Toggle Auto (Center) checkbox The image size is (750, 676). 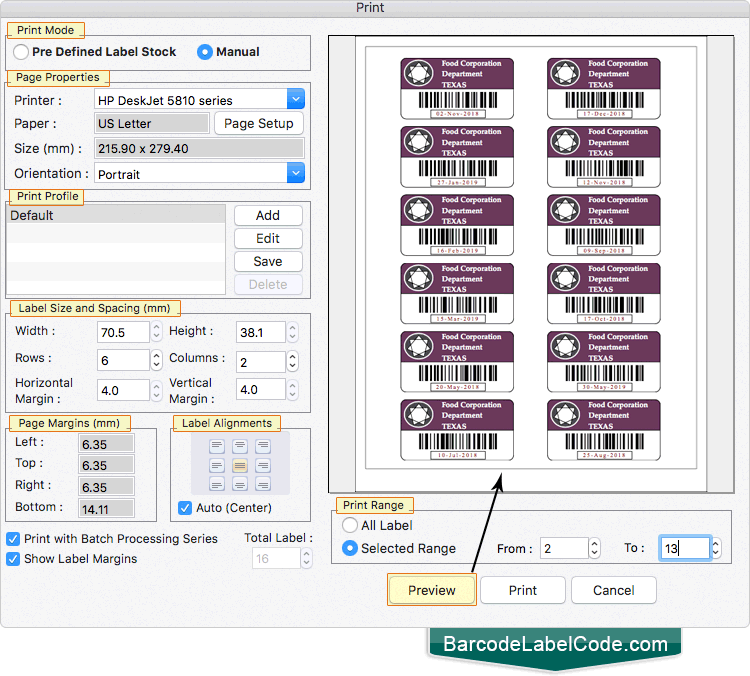click(x=185, y=508)
